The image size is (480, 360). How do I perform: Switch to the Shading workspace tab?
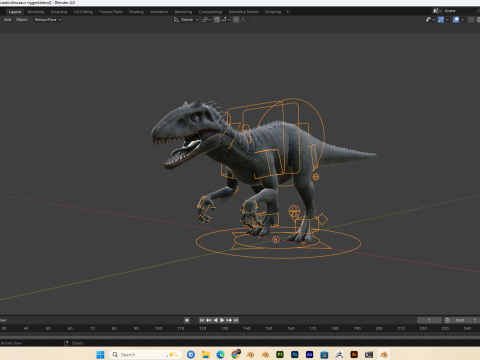click(136, 12)
